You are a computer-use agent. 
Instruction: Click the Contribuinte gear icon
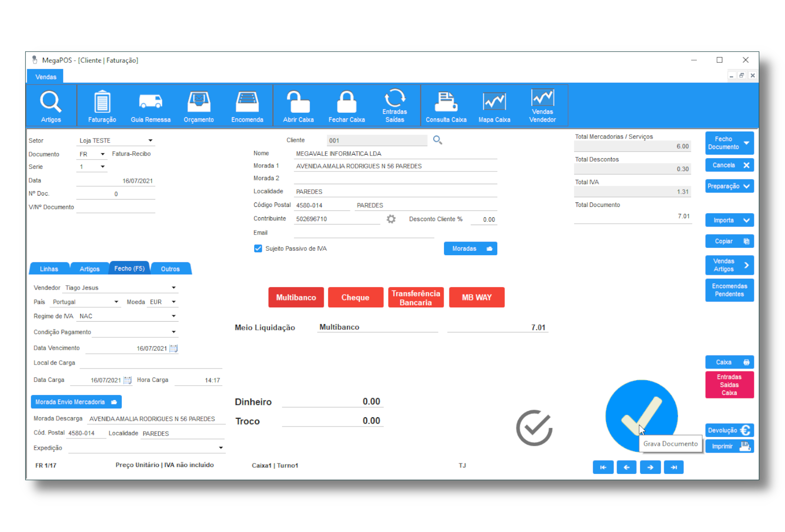[x=391, y=219]
